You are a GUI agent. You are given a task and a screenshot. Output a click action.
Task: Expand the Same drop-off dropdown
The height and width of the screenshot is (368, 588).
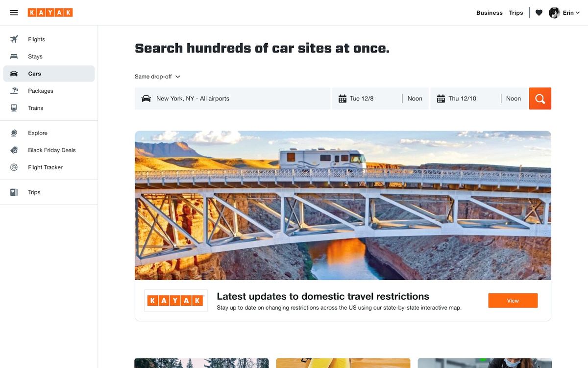[x=158, y=77]
